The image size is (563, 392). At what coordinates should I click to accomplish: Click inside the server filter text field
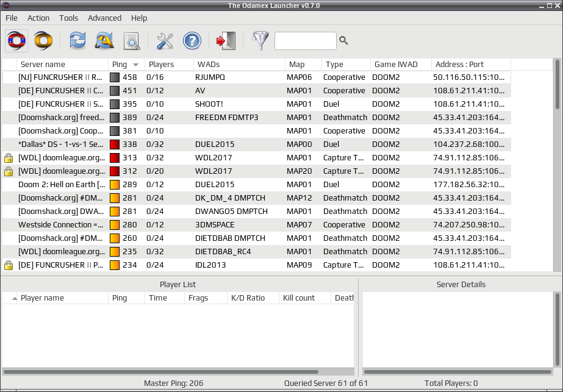(x=306, y=41)
